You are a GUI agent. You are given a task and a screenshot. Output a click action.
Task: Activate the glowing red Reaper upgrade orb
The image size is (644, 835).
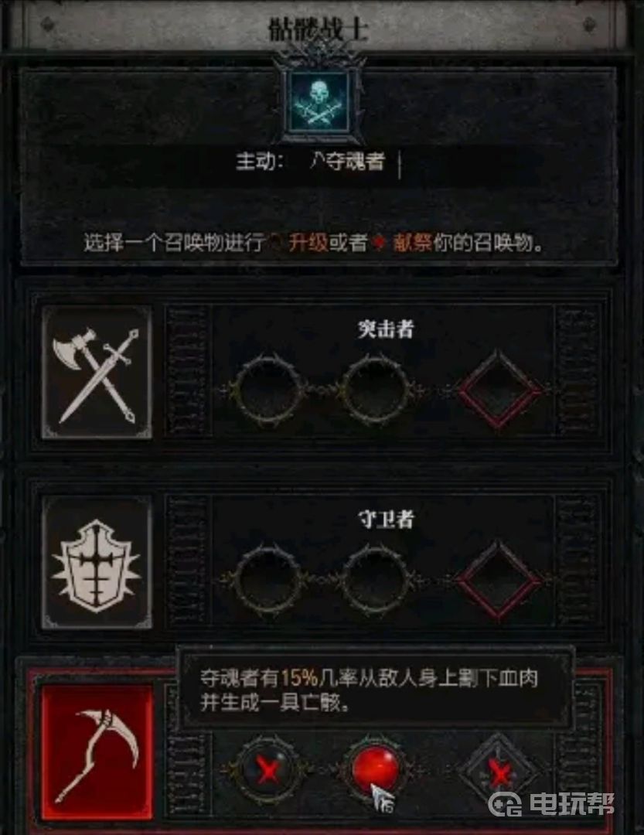coord(376,771)
